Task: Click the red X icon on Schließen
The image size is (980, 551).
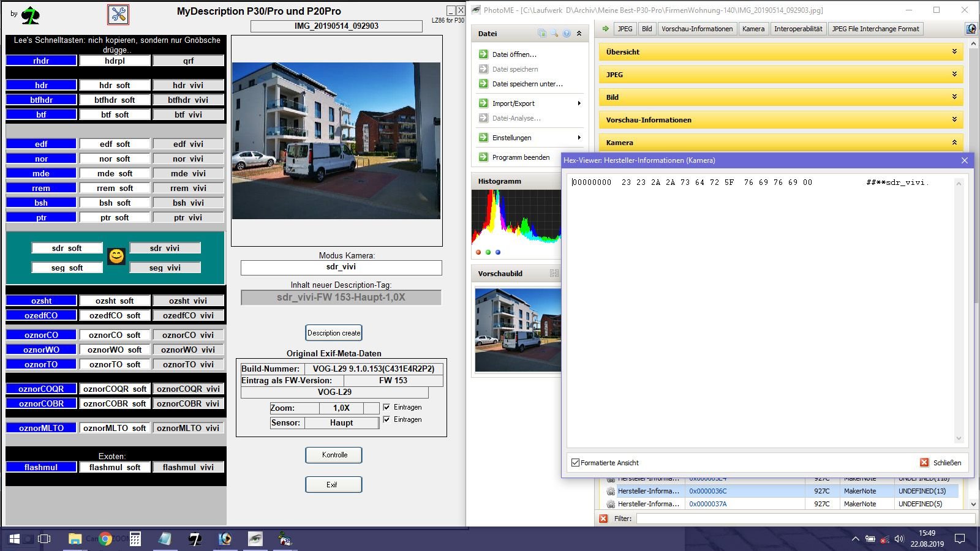Action: (924, 463)
